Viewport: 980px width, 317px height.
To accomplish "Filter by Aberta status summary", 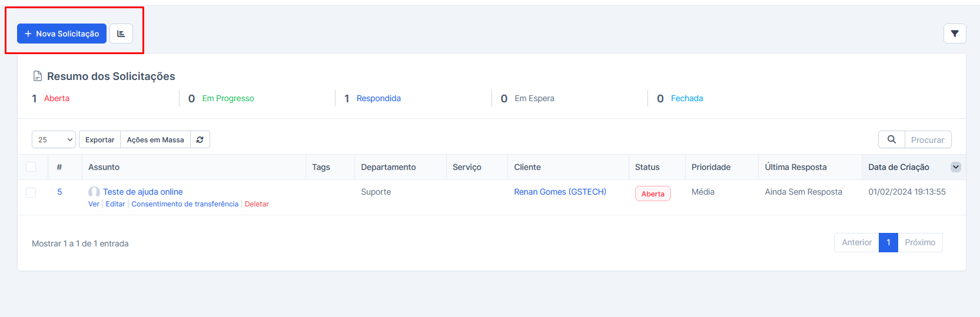I will 57,98.
